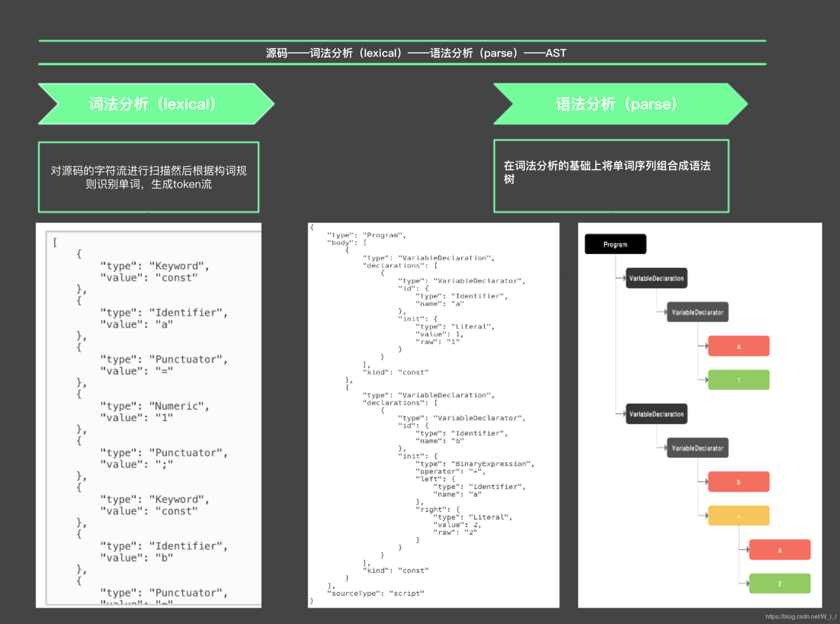Click the first VariableDeclarator node

697,312
